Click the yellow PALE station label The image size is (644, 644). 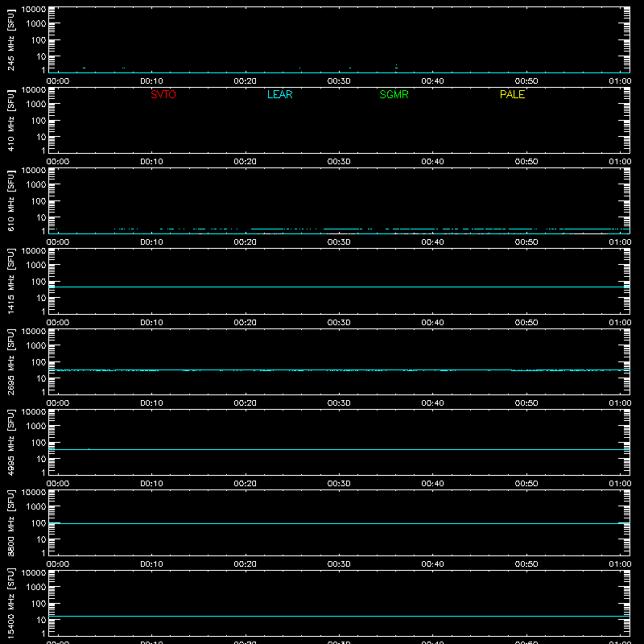pos(512,94)
